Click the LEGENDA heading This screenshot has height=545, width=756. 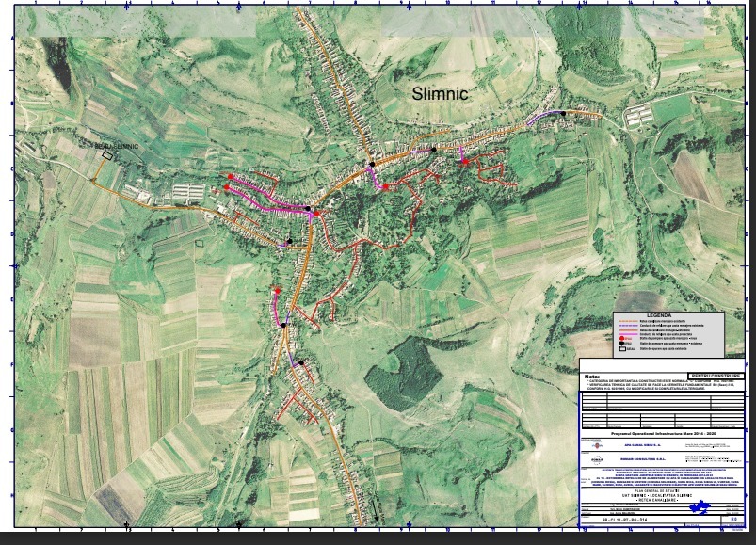[659, 315]
